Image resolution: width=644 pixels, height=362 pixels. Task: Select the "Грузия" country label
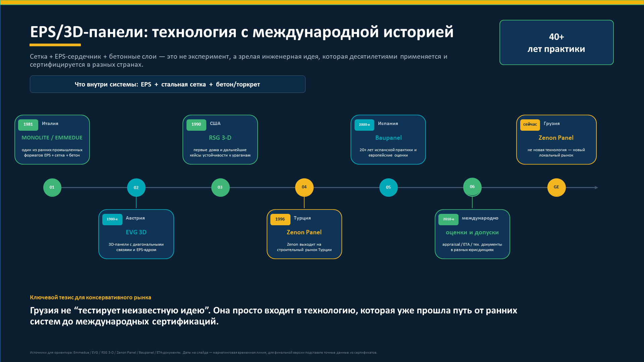pyautogui.click(x=552, y=124)
